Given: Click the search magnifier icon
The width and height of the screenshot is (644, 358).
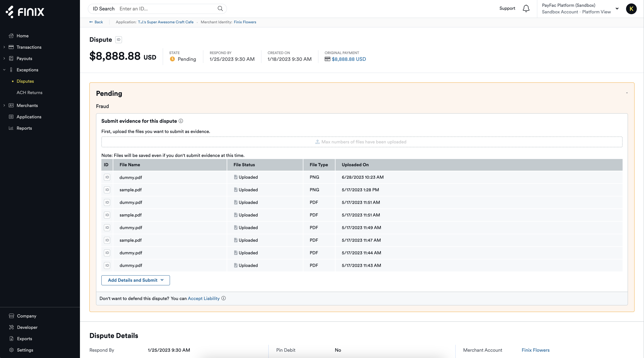Looking at the screenshot, I should pos(220,9).
